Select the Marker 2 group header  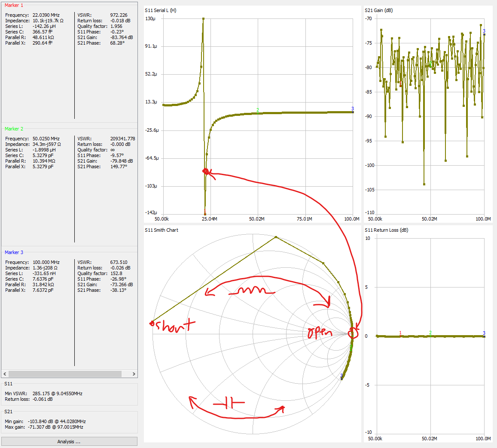14,129
